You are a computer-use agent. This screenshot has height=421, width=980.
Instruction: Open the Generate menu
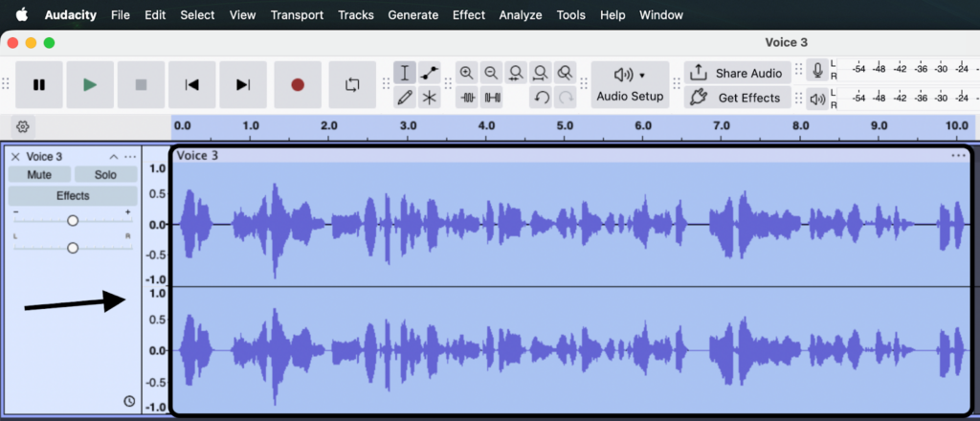[x=412, y=15]
